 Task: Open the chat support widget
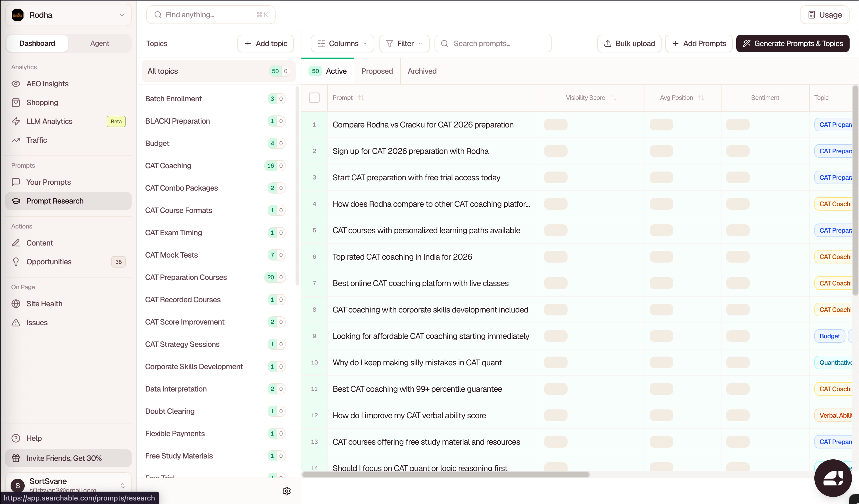[x=833, y=478]
